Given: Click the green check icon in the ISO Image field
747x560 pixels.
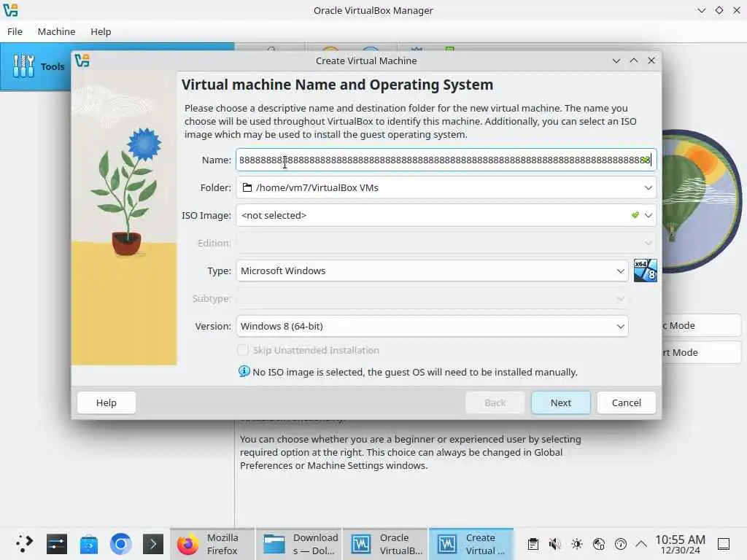Looking at the screenshot, I should [x=635, y=215].
